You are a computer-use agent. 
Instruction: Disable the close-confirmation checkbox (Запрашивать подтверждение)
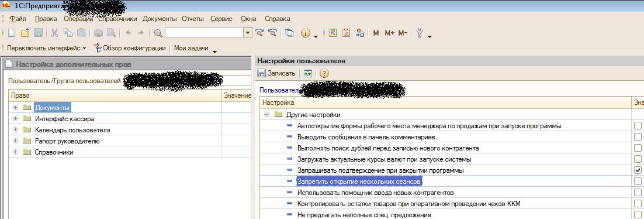pyautogui.click(x=638, y=170)
